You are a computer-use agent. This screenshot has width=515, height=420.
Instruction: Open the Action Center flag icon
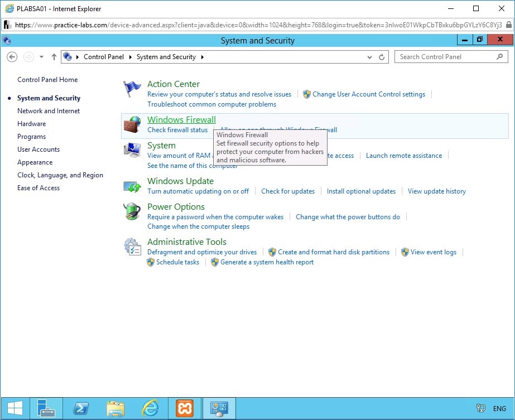[132, 89]
